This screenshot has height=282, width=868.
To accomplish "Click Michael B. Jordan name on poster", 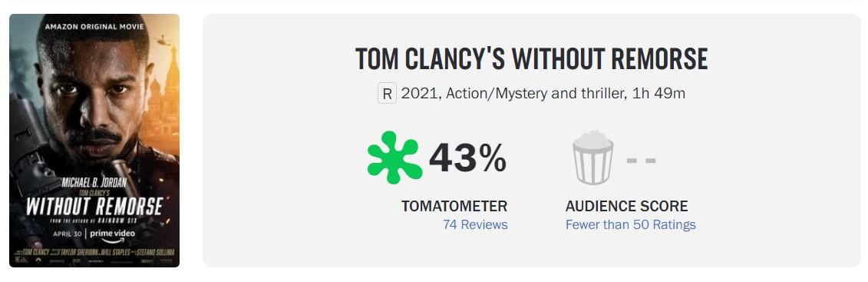I will pyautogui.click(x=94, y=182).
